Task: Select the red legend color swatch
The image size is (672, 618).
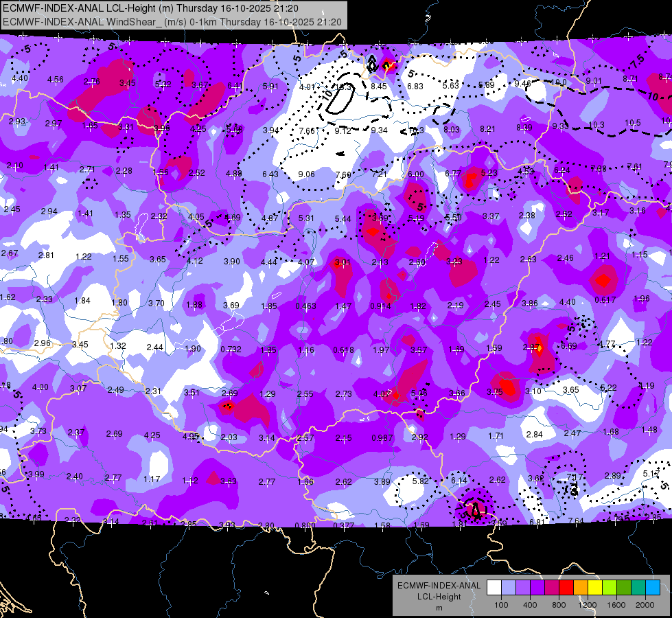Action: tap(566, 587)
